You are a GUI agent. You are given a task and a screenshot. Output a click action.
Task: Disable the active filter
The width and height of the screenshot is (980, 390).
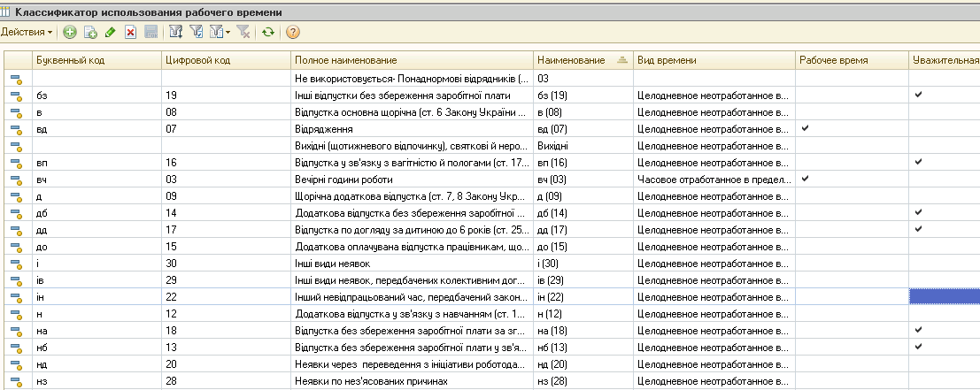(x=243, y=33)
